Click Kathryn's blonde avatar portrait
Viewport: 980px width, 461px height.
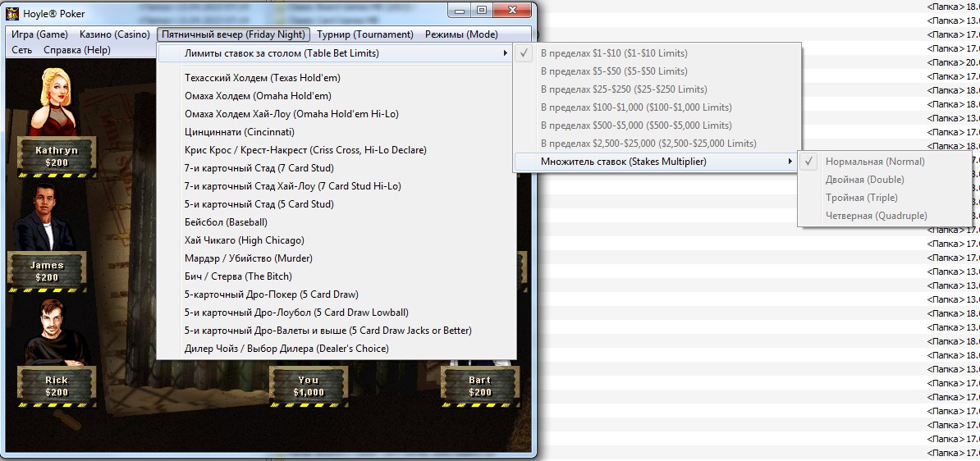tap(54, 102)
